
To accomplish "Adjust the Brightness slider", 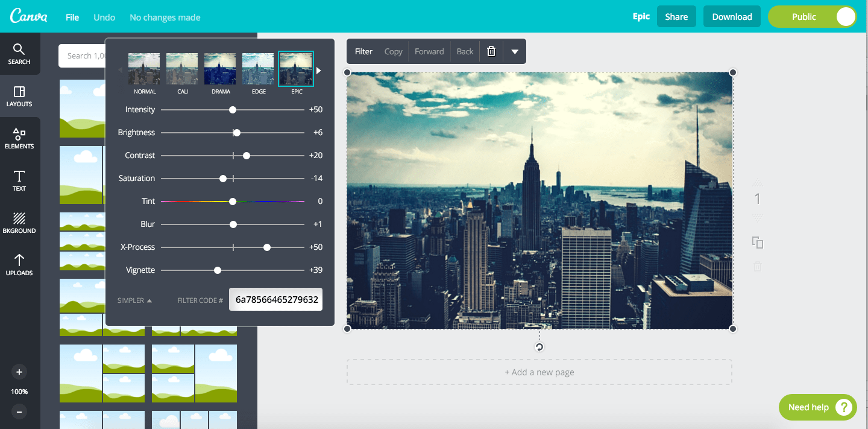I will click(x=236, y=132).
